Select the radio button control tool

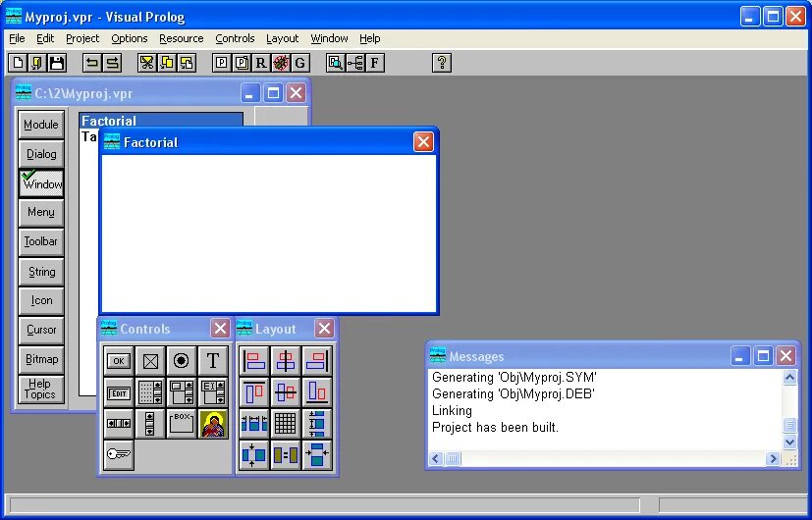click(182, 361)
